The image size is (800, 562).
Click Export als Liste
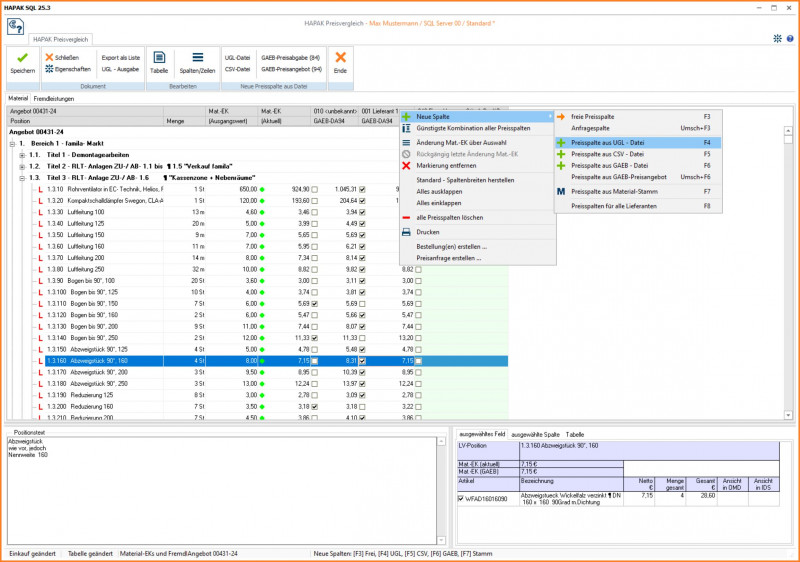coord(121,58)
